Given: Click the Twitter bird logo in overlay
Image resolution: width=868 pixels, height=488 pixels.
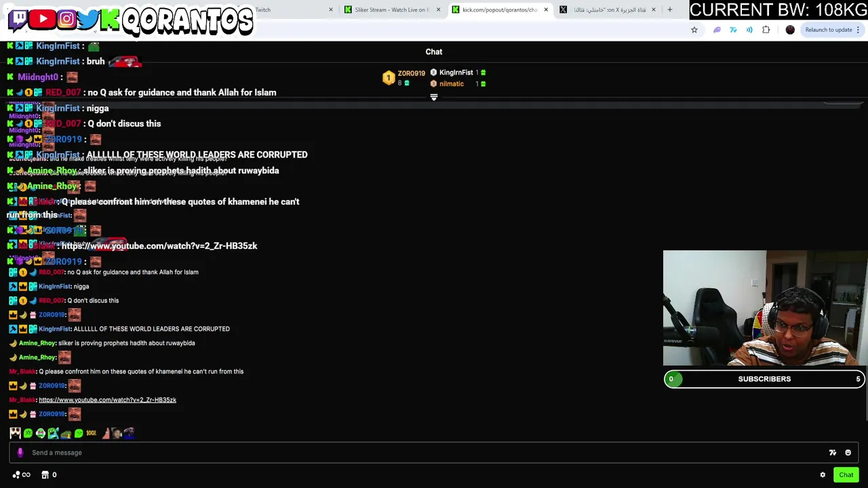Looking at the screenshot, I should coord(88,19).
